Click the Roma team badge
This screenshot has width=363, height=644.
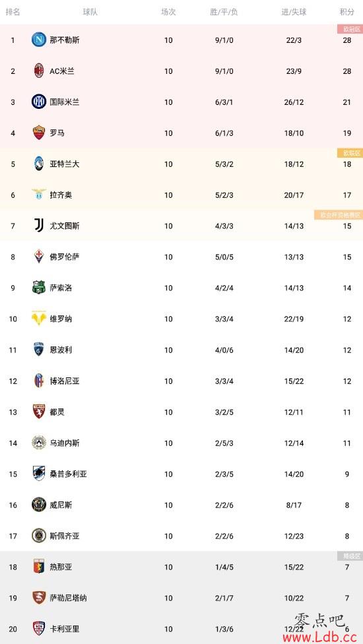(39, 133)
